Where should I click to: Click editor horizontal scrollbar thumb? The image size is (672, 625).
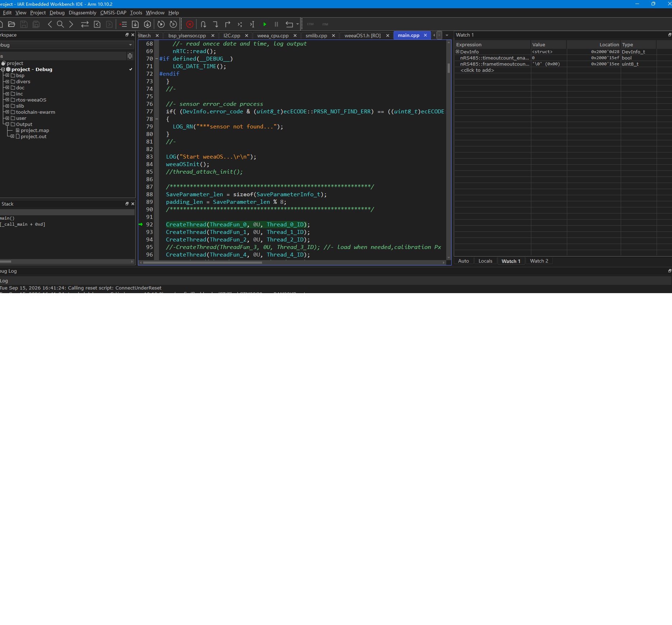[x=202, y=263]
